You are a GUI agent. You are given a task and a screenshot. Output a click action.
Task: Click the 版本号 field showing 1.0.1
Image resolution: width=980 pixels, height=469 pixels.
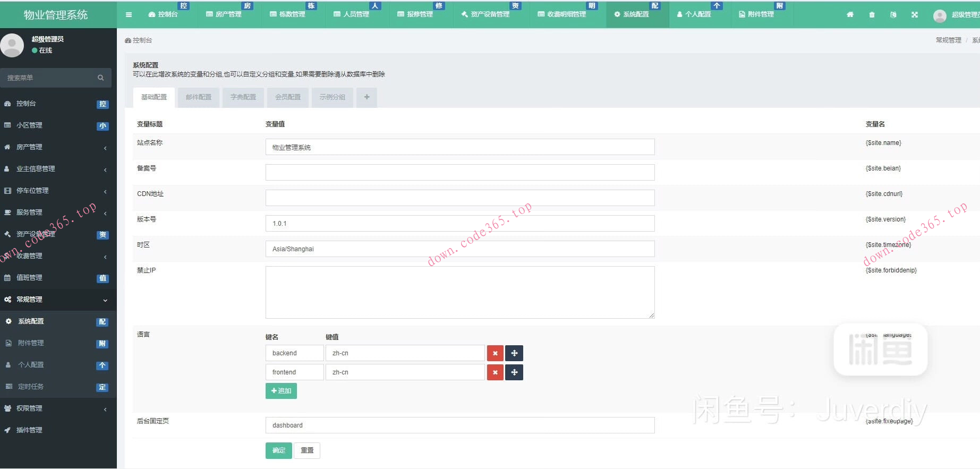click(460, 224)
